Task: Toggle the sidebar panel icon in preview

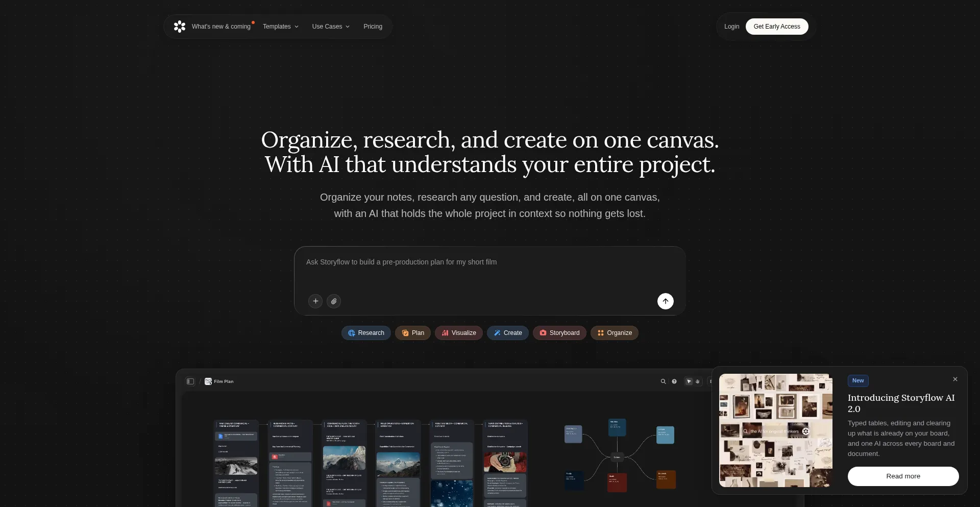Action: pos(190,381)
